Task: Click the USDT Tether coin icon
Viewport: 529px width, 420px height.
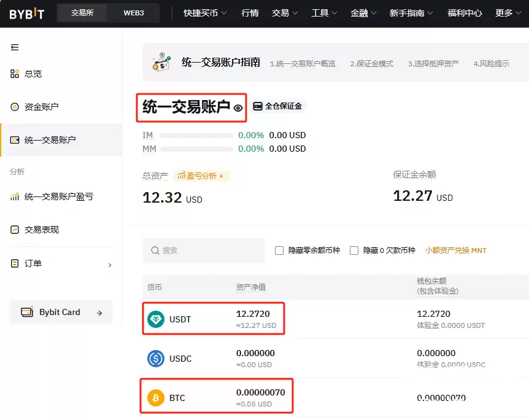Action: coord(156,319)
